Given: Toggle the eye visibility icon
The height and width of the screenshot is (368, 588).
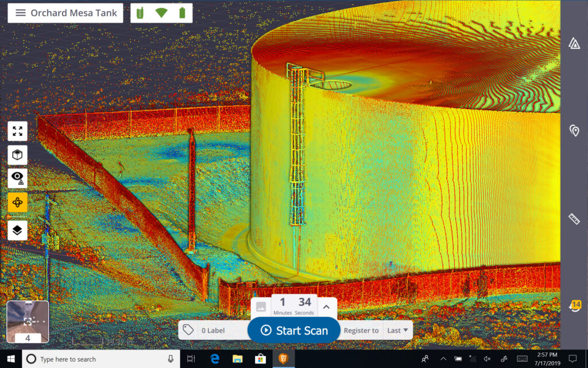Looking at the screenshot, I should point(17,179).
